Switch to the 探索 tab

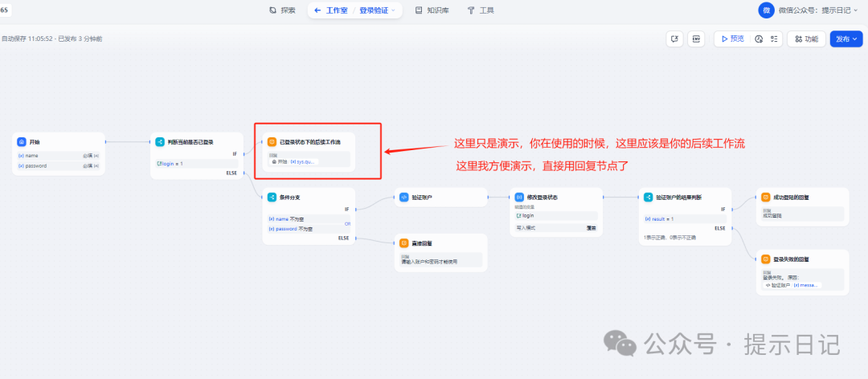[x=282, y=10]
